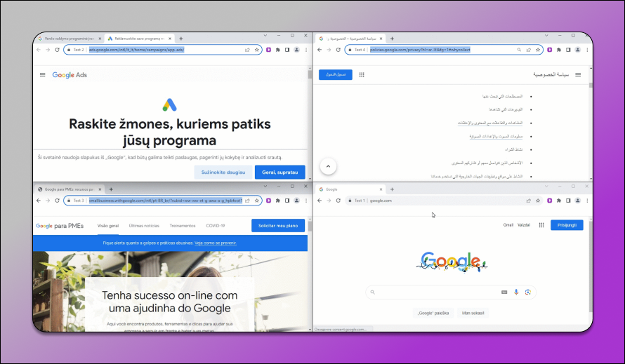Click Man sekasi lucky button
625x364 pixels.
click(473, 313)
